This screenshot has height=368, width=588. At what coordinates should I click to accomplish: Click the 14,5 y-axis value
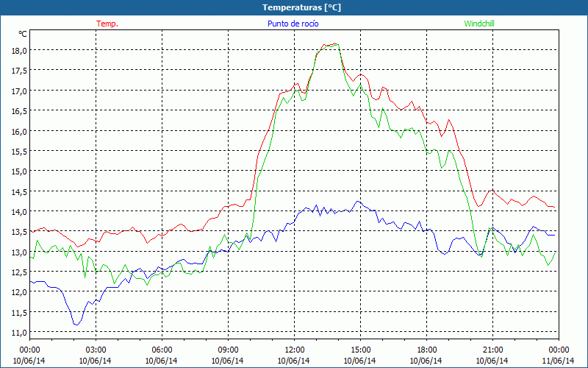[x=19, y=192]
